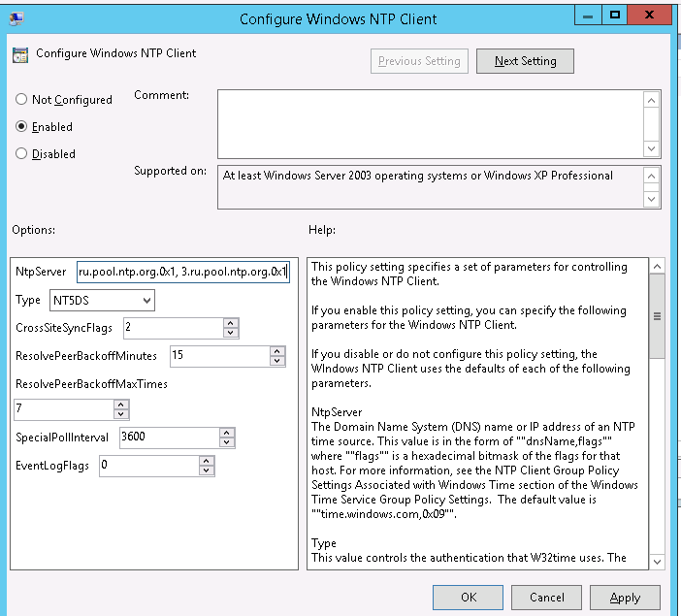Click the policy setting icon beside the heading
The width and height of the screenshot is (681, 616).
(x=20, y=55)
